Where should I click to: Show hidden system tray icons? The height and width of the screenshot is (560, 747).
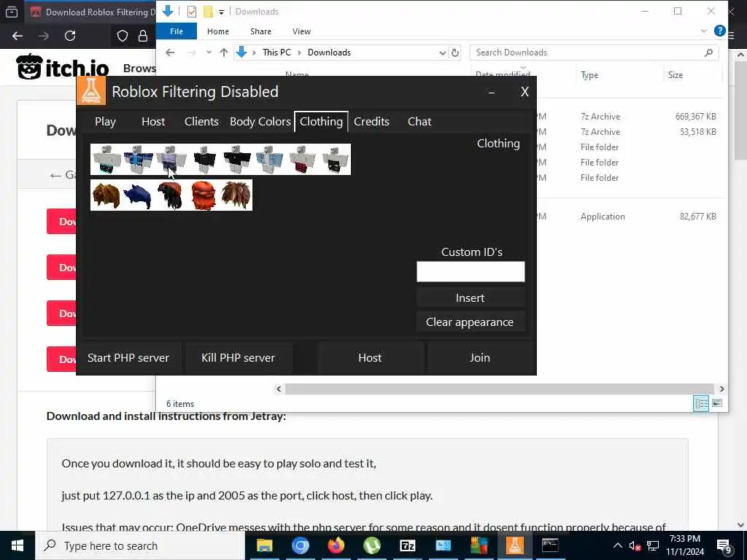[617, 545]
